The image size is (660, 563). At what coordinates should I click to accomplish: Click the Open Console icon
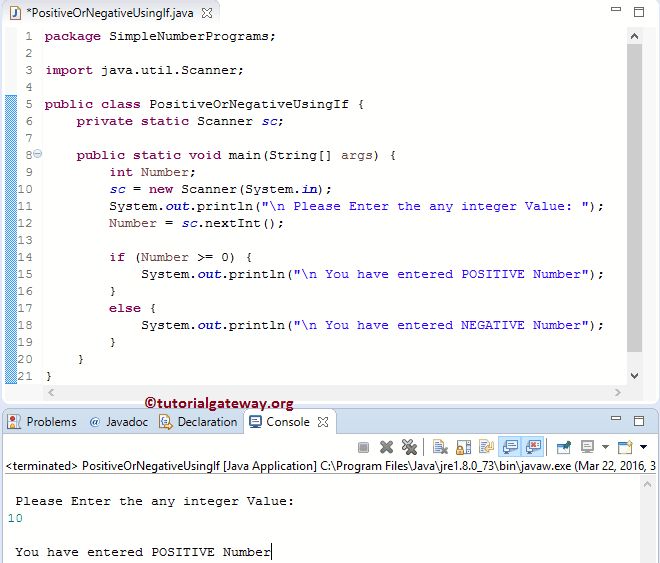625,447
